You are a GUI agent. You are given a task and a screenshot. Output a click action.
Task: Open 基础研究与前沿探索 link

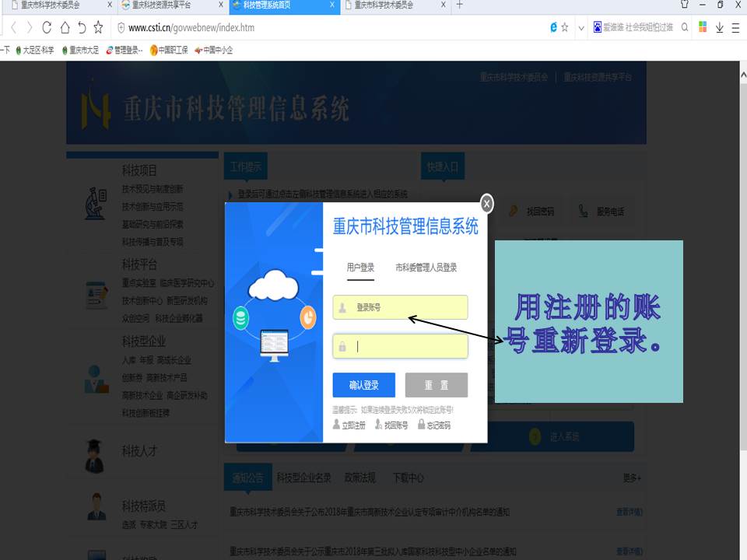pyautogui.click(x=153, y=224)
